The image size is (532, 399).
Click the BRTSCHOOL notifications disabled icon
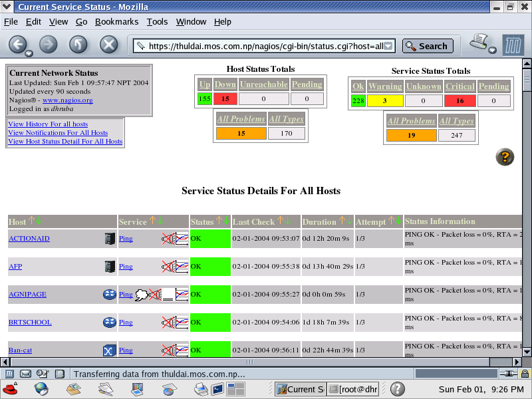(x=168, y=322)
